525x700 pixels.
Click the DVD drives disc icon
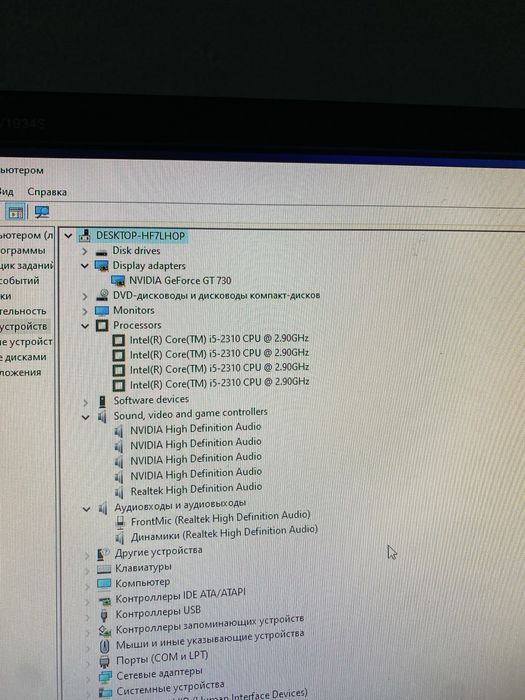point(102,295)
